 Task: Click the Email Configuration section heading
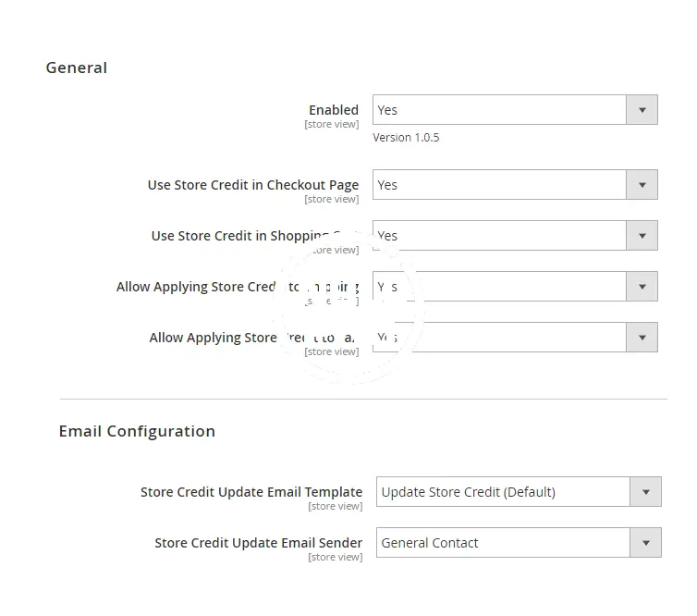coord(137,431)
